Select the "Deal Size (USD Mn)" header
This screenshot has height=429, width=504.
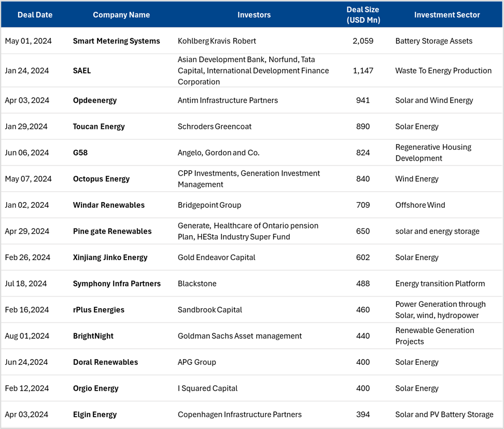click(363, 15)
